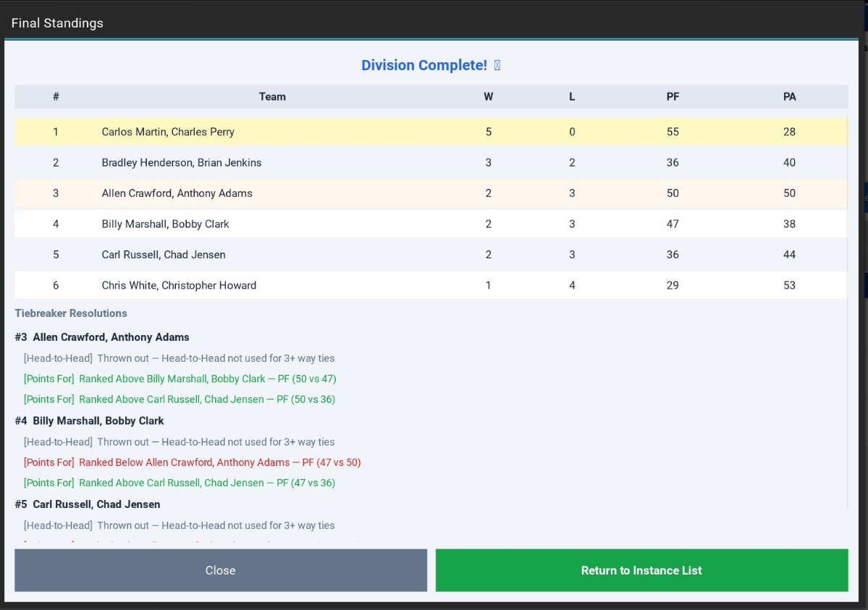Click PA value 44 for Carl Russell

tap(789, 255)
